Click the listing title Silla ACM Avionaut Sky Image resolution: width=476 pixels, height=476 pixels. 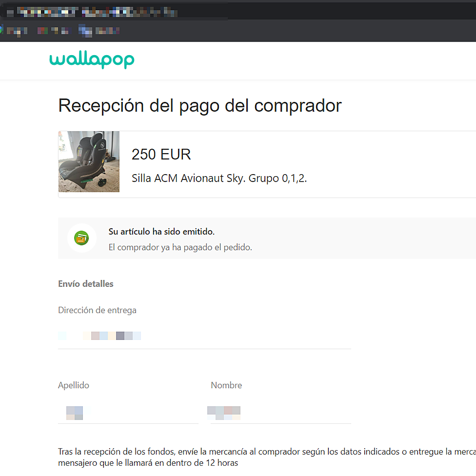coord(220,178)
